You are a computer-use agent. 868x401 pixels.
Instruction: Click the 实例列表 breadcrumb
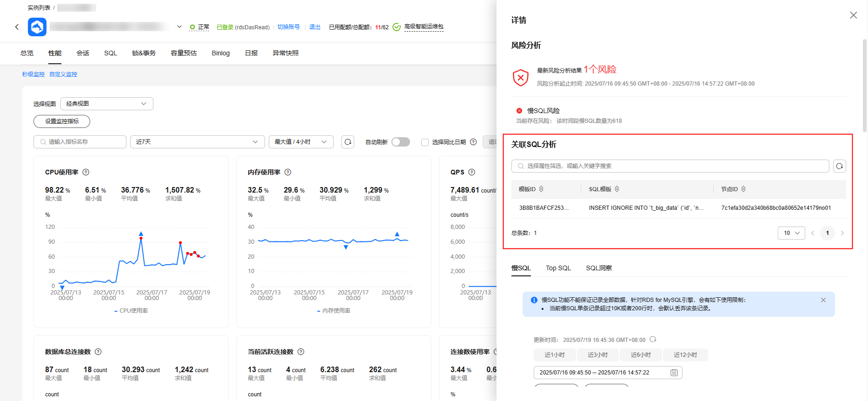39,8
